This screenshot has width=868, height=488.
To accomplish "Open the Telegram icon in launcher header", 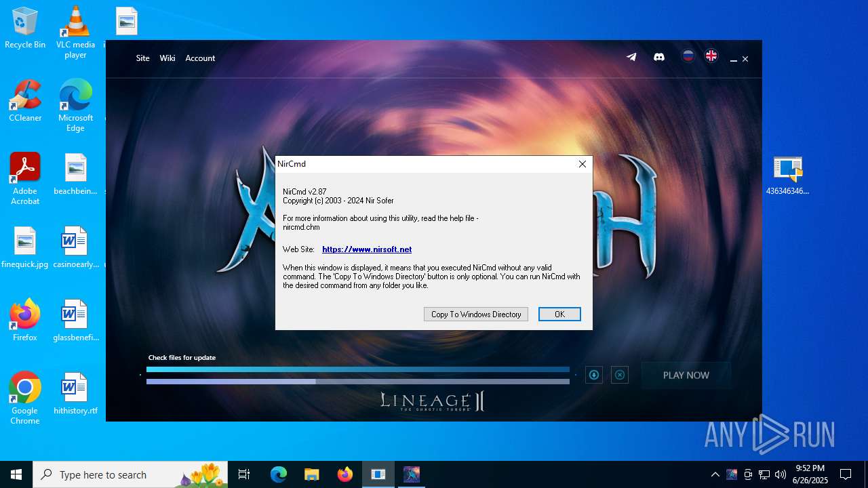I will (x=631, y=57).
